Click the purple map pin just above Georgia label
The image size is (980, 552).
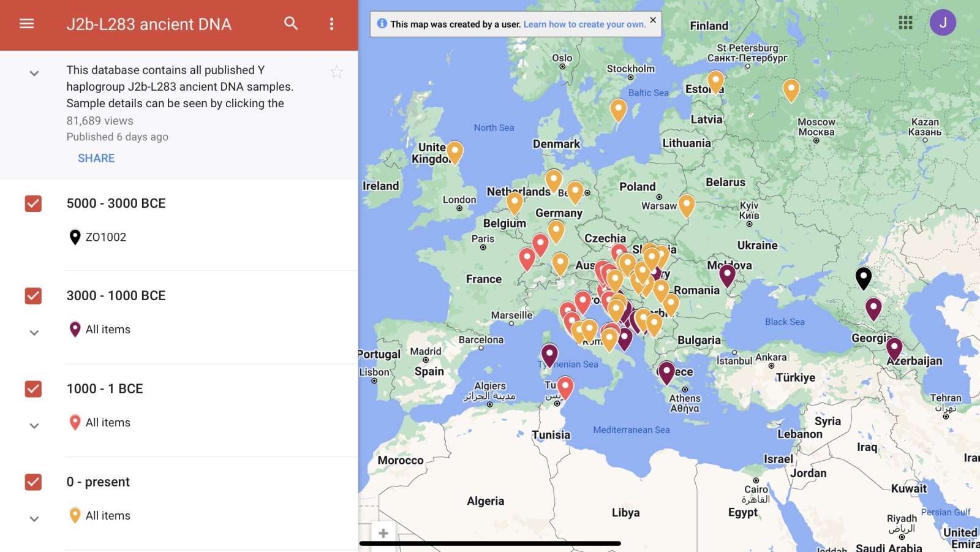873,309
